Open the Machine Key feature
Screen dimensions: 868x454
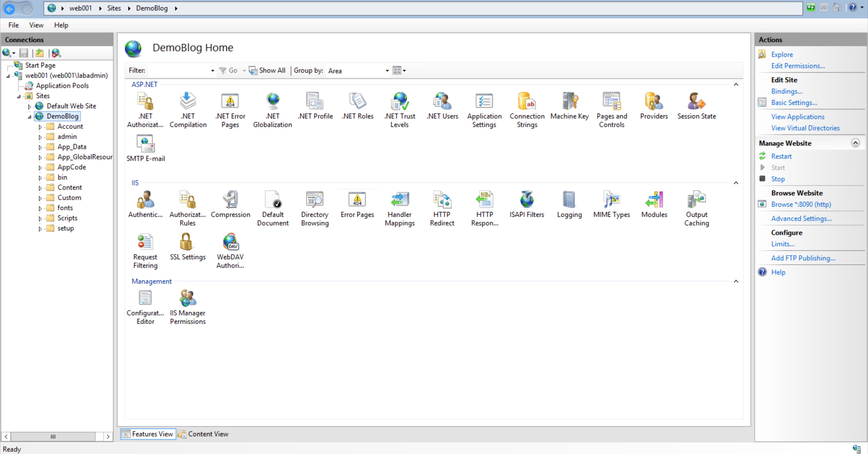569,106
